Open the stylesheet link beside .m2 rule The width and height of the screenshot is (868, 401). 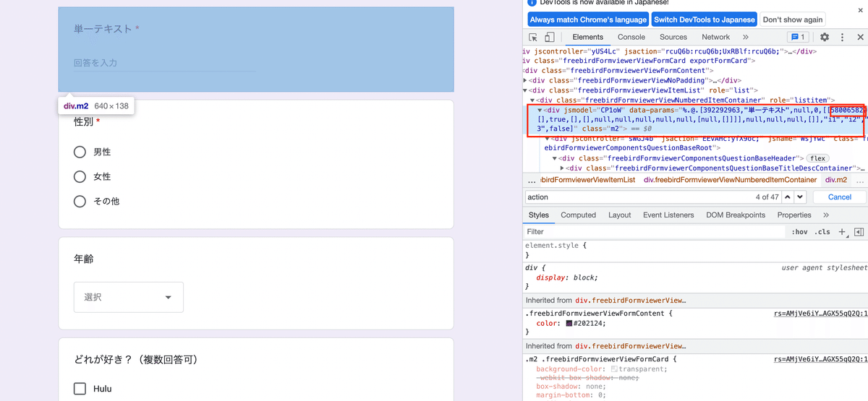[819, 358]
